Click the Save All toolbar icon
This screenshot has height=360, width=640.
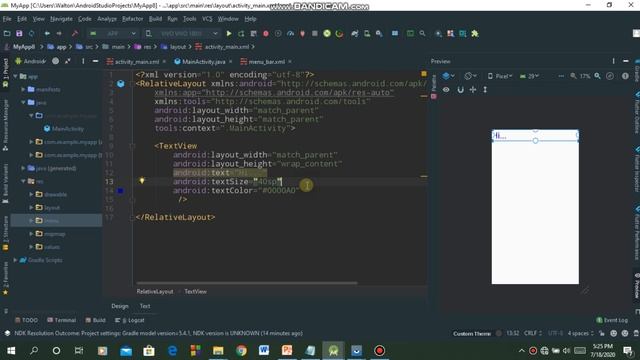click(x=19, y=33)
